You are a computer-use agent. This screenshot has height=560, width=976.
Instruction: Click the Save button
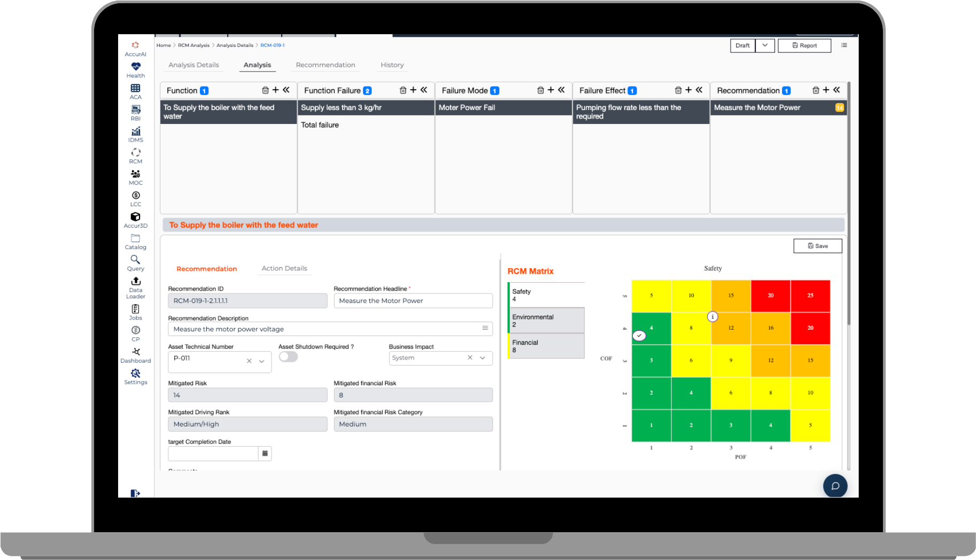coord(818,246)
